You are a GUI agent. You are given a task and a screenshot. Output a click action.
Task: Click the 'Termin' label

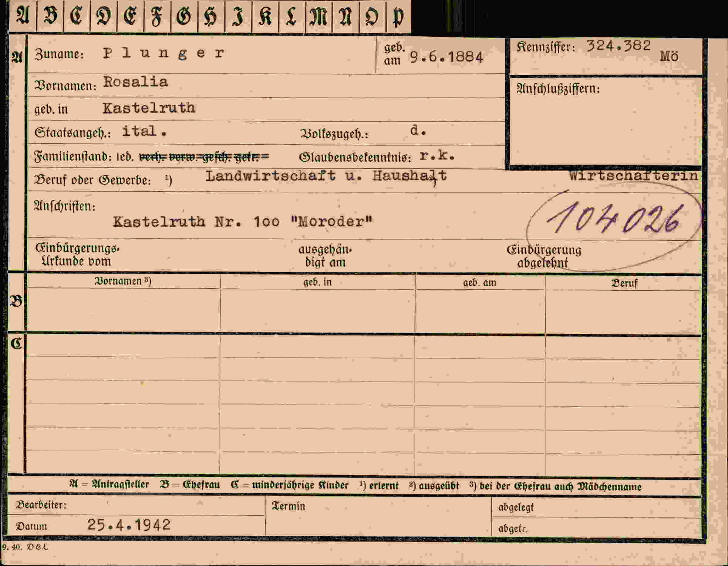point(289,506)
